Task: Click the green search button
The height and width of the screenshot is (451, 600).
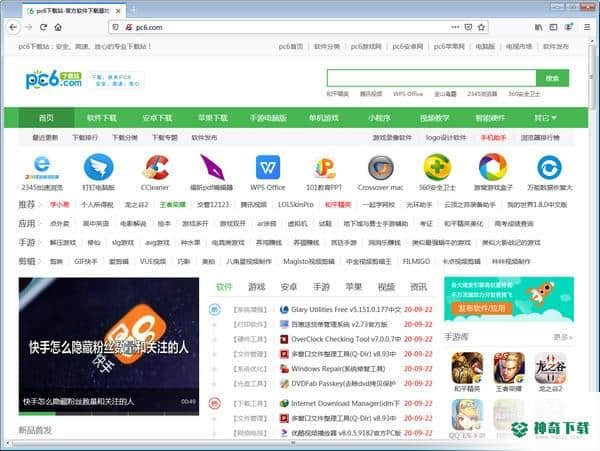Action: (x=552, y=78)
